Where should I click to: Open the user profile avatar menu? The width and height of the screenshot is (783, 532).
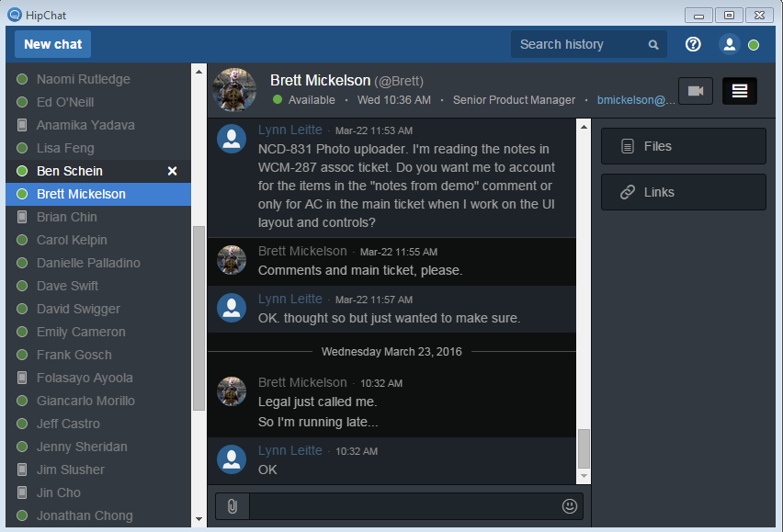click(x=729, y=44)
